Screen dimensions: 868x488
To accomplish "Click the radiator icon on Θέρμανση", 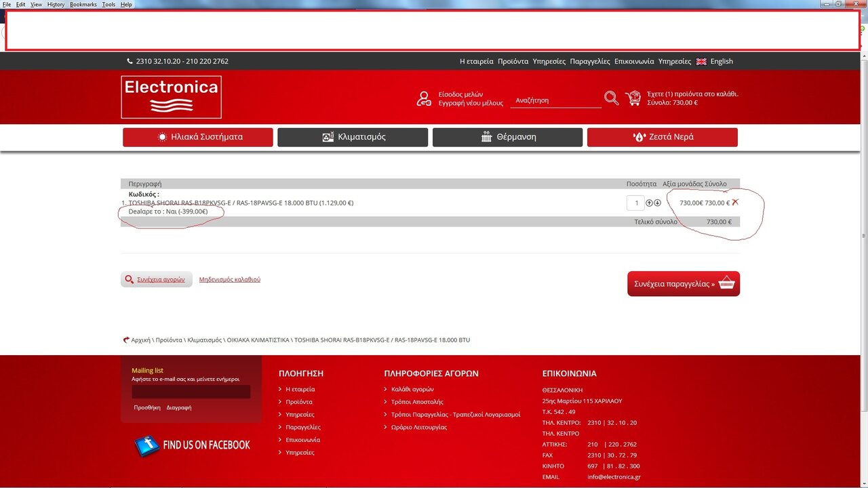I will point(486,137).
